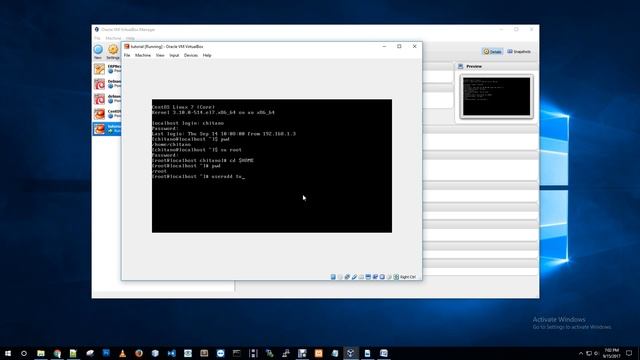The height and width of the screenshot is (360, 640).
Task: Open the File menu of the VM window
Action: point(127,55)
